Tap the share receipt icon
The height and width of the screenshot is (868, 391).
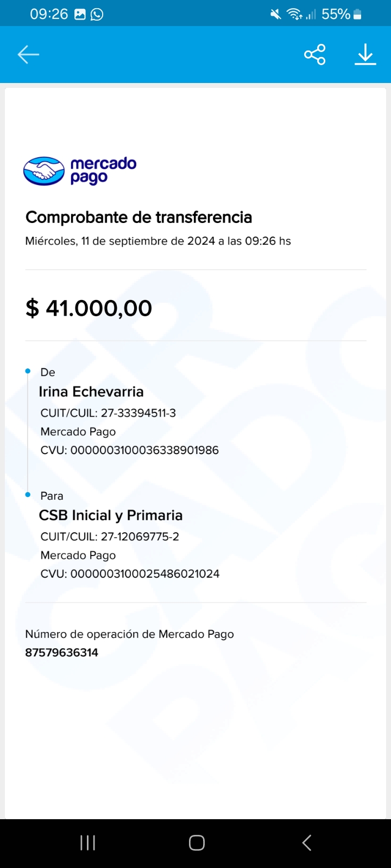pyautogui.click(x=314, y=54)
